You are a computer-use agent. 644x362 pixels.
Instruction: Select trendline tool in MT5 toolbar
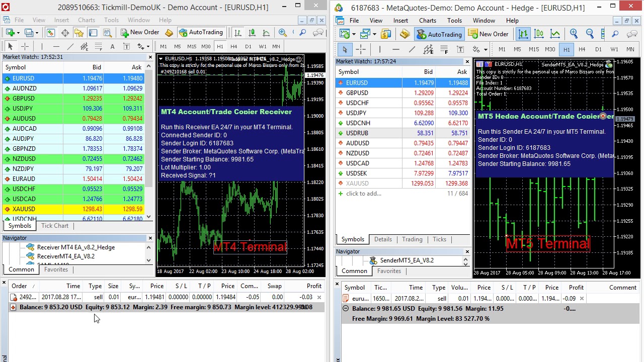pyautogui.click(x=412, y=49)
